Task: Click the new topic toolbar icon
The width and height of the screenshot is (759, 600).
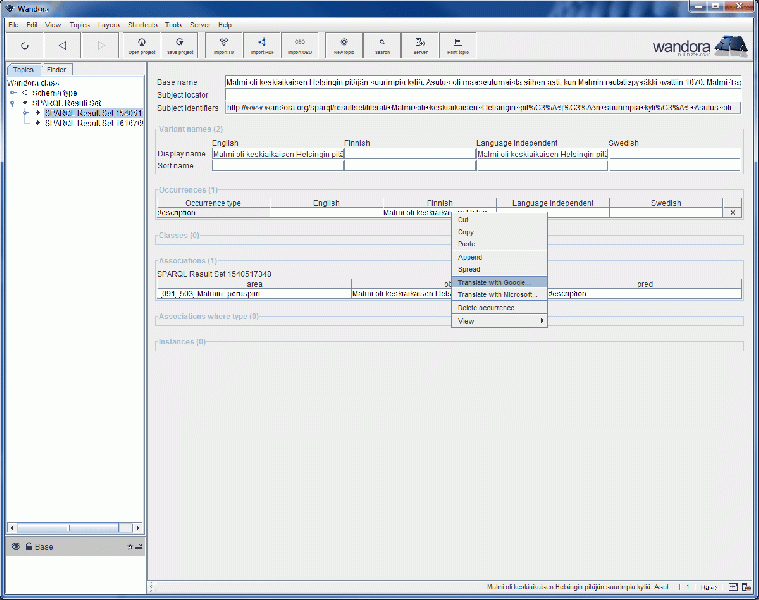Action: pyautogui.click(x=344, y=45)
